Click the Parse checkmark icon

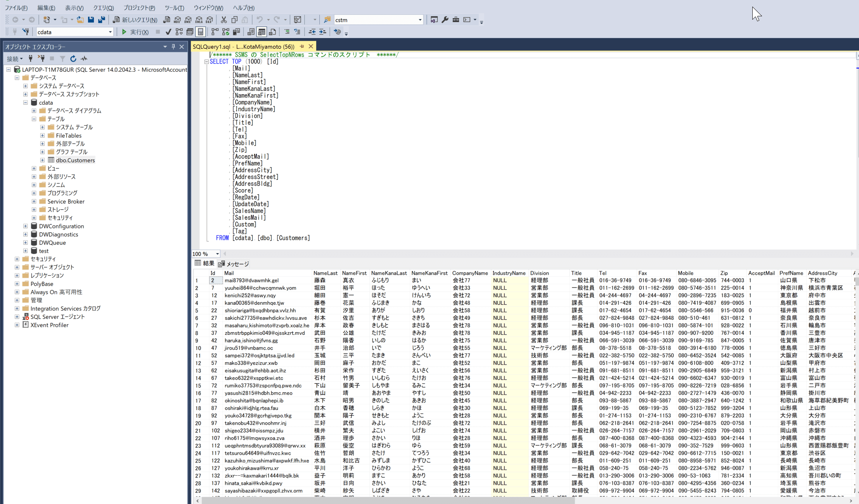tap(168, 32)
